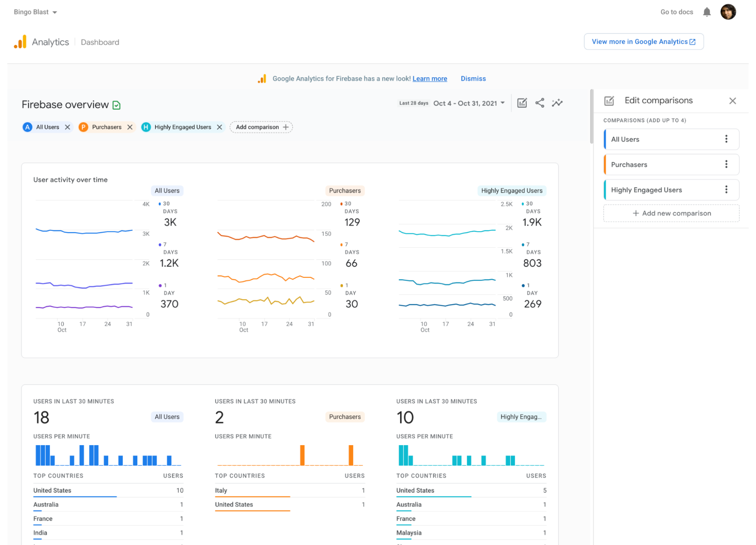Click the share report icon

pos(540,103)
